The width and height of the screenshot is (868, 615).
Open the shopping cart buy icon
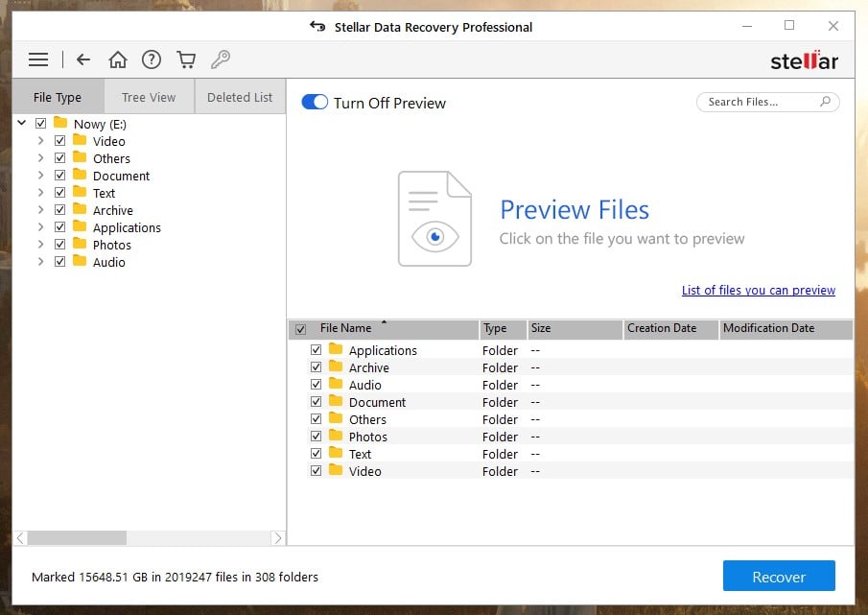point(186,59)
